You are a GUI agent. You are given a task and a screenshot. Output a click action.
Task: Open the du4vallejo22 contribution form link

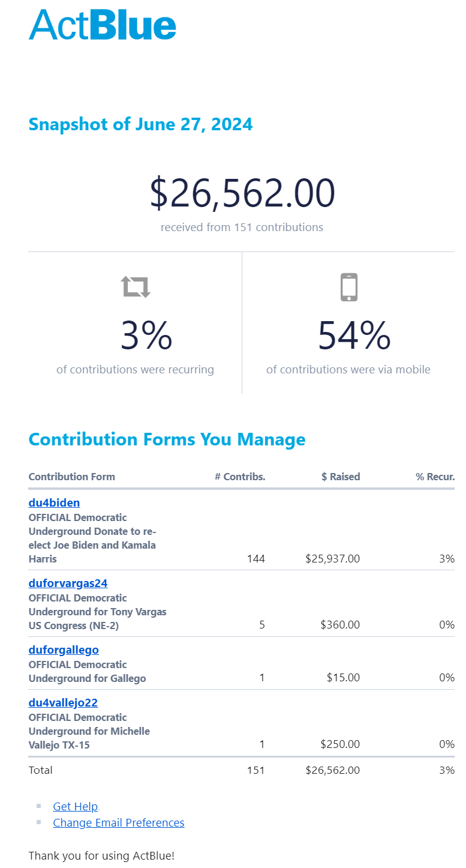[x=63, y=702]
